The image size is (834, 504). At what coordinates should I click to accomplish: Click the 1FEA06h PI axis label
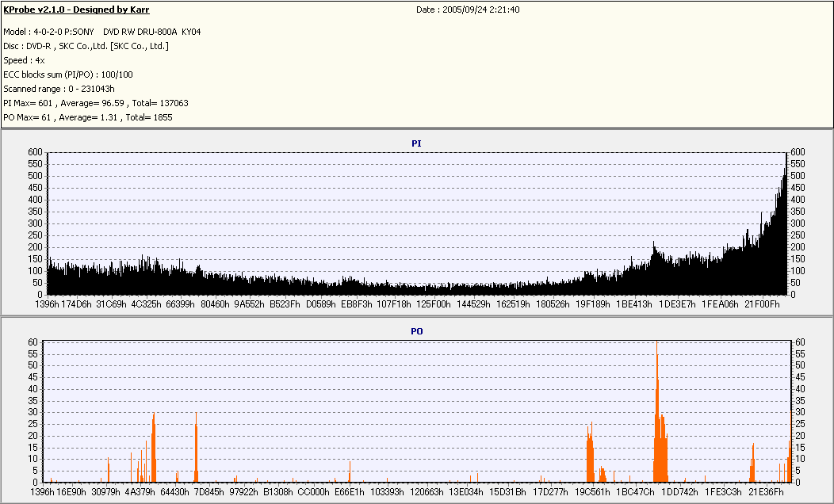(x=721, y=304)
